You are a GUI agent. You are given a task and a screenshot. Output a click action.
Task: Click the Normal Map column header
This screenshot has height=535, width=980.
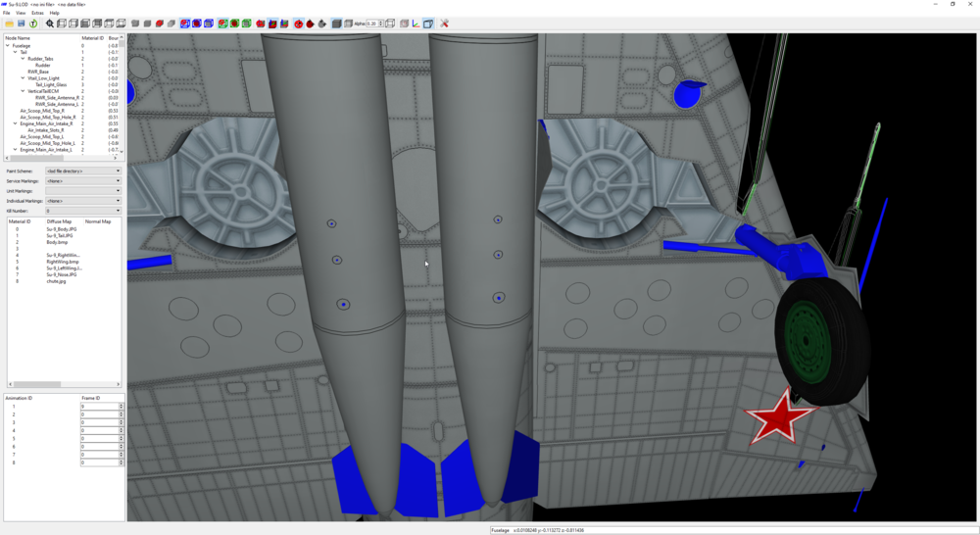click(x=97, y=221)
